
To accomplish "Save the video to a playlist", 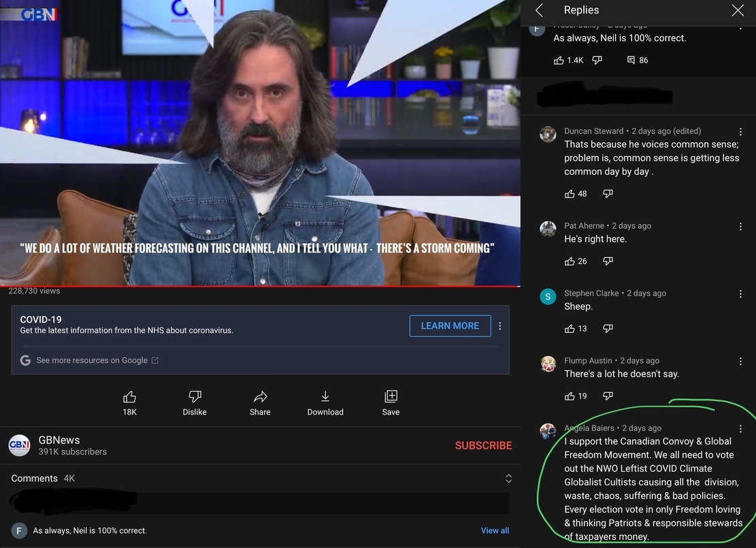I will pyautogui.click(x=391, y=397).
